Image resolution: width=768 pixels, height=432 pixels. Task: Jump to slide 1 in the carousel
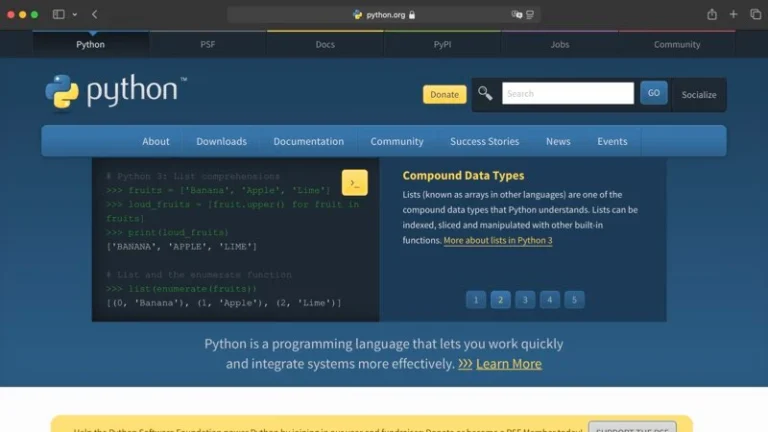[476, 299]
